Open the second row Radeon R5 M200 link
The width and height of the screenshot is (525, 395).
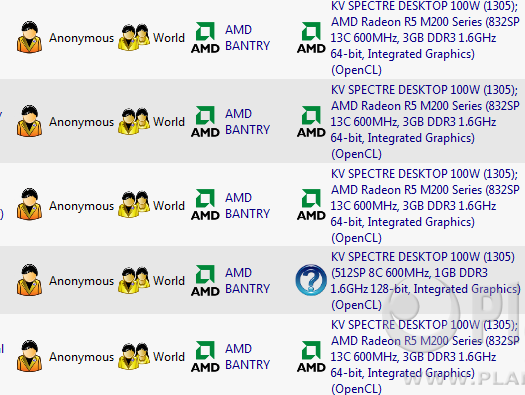point(425,122)
